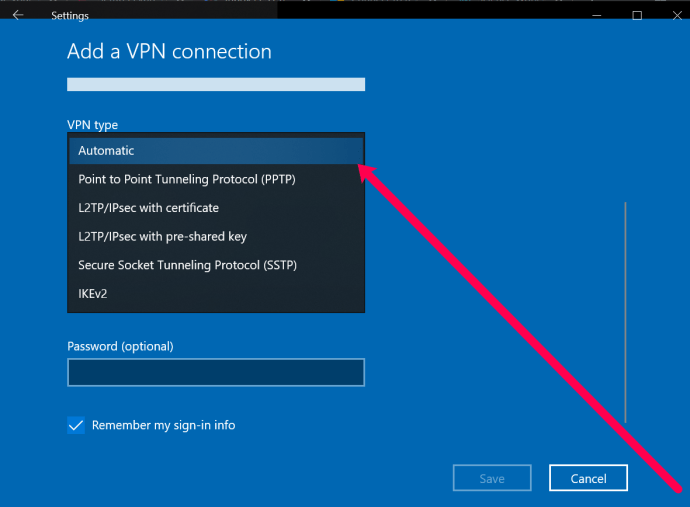This screenshot has width=690, height=507.
Task: Go back with the Settings arrow
Action: pyautogui.click(x=18, y=15)
